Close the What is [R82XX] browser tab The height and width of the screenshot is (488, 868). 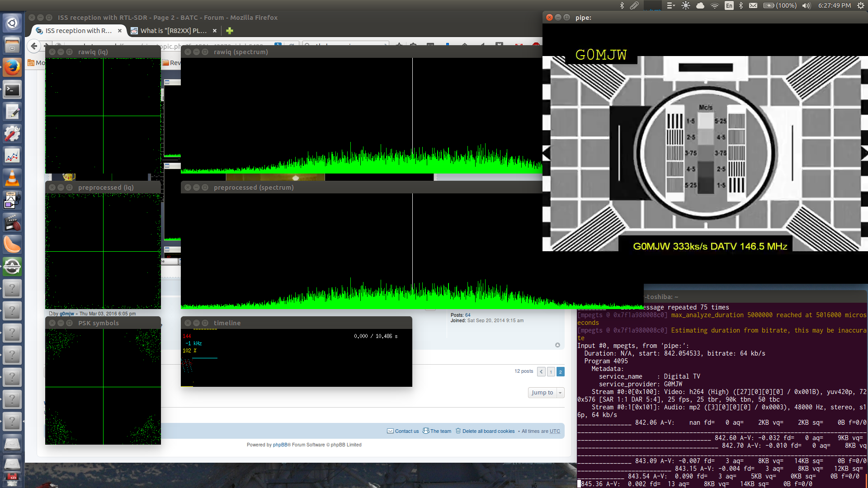tap(215, 31)
